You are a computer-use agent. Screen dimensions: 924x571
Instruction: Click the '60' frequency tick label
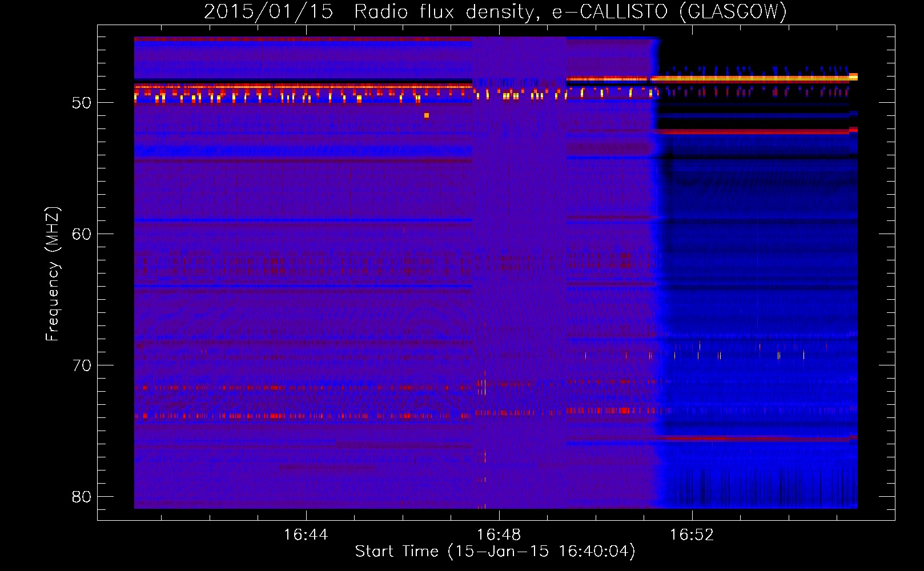coord(82,234)
